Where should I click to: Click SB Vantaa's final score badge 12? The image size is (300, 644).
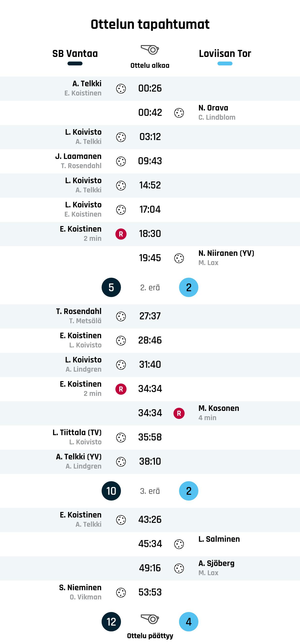tap(111, 621)
